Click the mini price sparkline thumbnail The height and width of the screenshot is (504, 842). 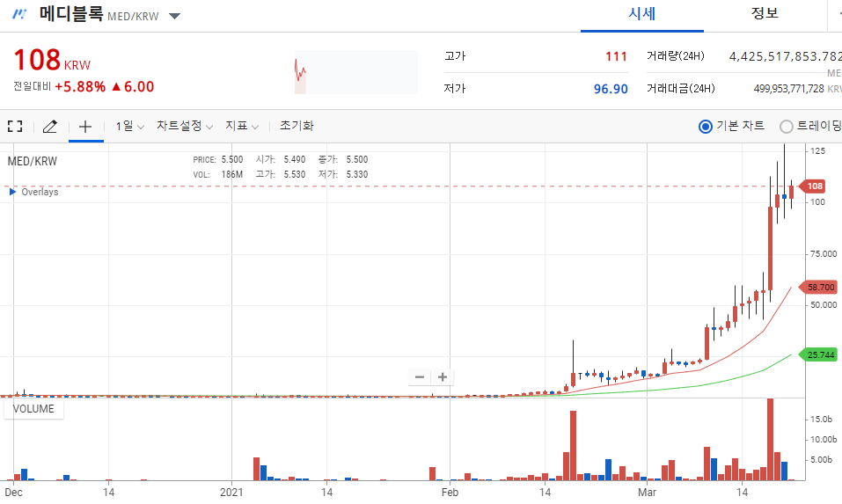click(356, 72)
